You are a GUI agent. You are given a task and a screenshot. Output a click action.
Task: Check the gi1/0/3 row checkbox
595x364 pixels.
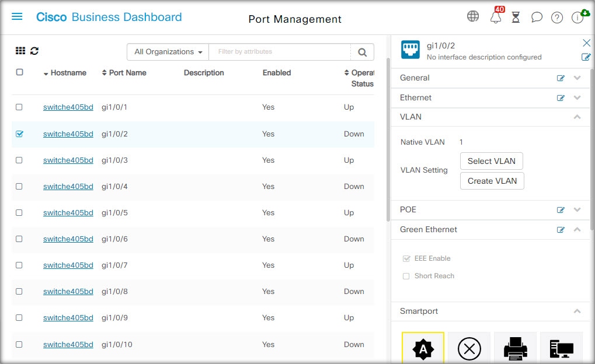pos(19,160)
